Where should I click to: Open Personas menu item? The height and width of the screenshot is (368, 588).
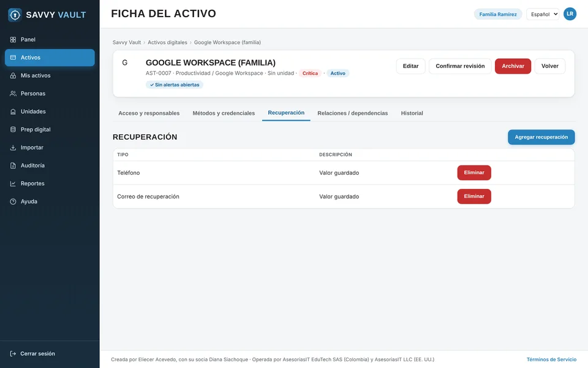point(50,93)
